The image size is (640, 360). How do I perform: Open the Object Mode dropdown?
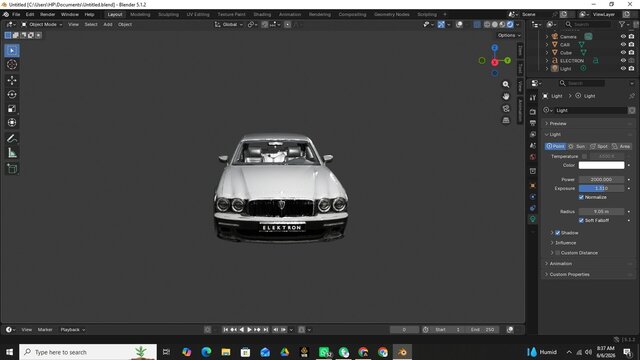pyautogui.click(x=42, y=24)
